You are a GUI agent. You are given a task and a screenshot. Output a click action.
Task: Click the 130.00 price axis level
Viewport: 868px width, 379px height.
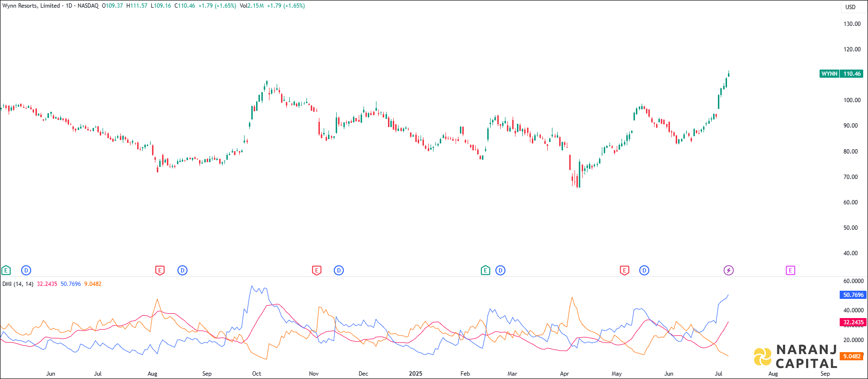852,24
